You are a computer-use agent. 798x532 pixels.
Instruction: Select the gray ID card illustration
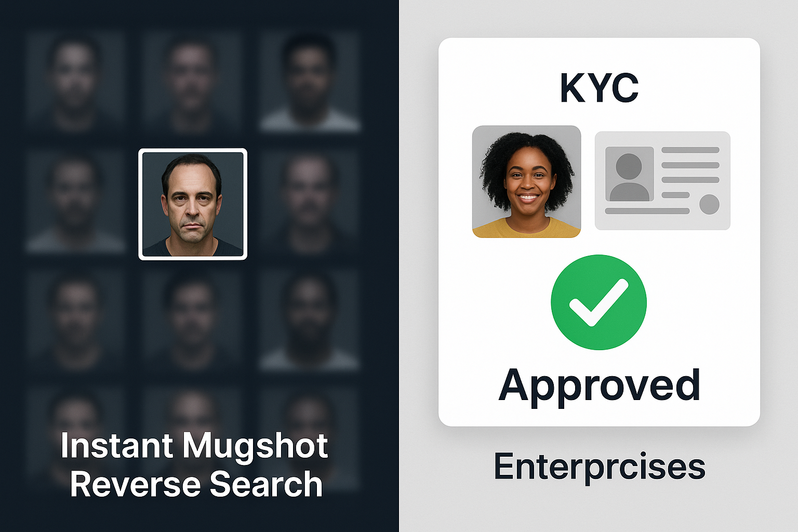point(662,180)
